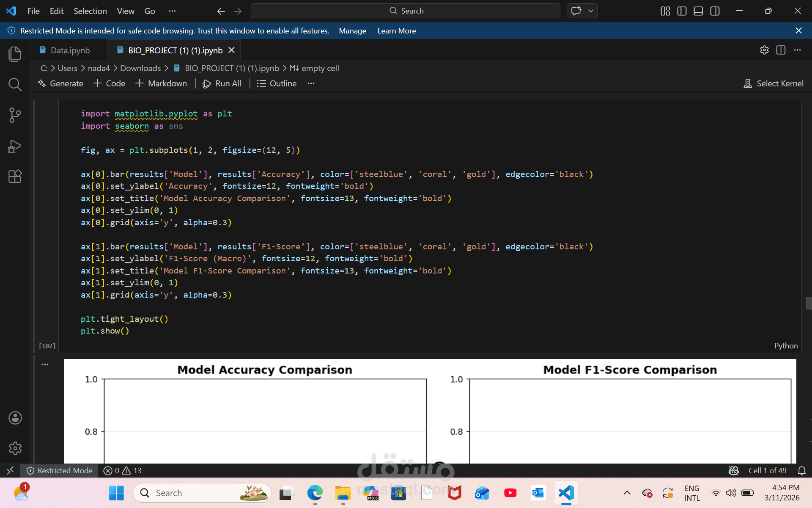Screen dimensions: 812x508
Task: Open the Extensions view
Action: [x=15, y=176]
